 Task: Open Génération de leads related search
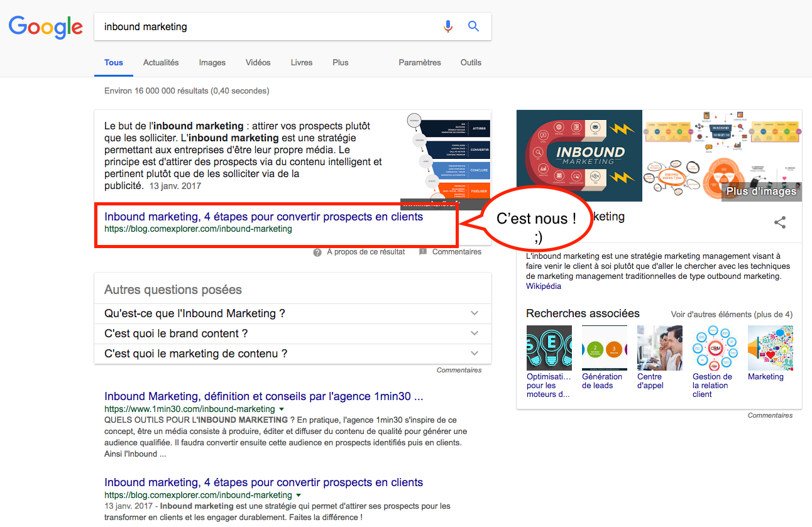(x=604, y=357)
